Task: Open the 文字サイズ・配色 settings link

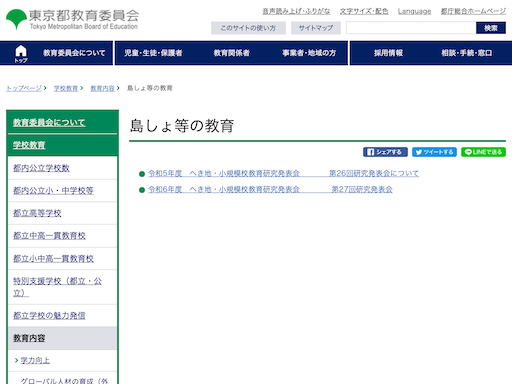Action: (364, 11)
